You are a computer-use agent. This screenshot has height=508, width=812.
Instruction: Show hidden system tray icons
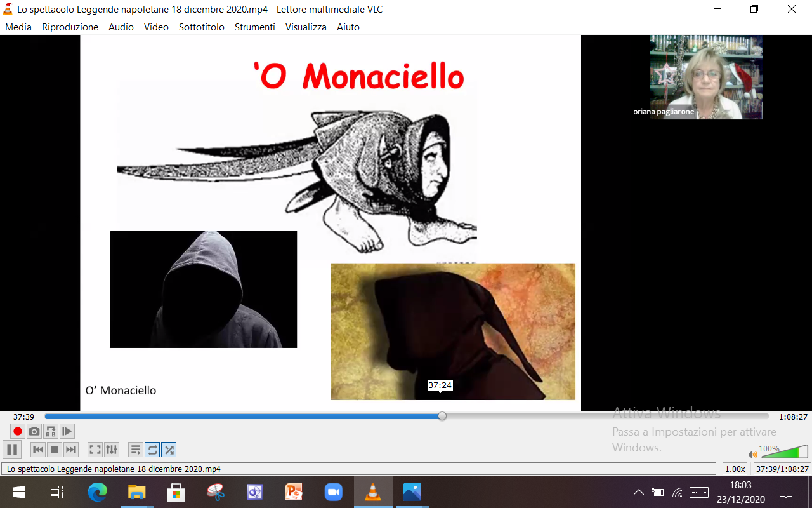[639, 492]
